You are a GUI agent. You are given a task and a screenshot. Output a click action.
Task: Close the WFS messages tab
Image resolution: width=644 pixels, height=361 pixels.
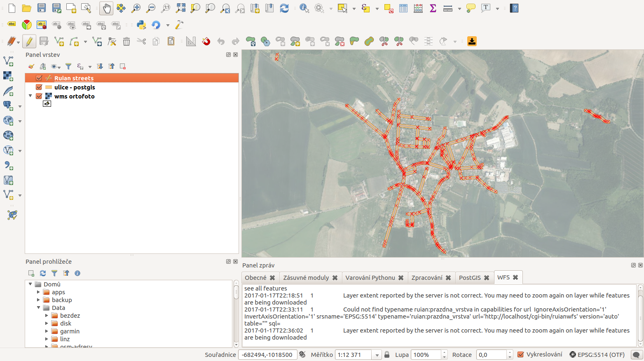515,277
